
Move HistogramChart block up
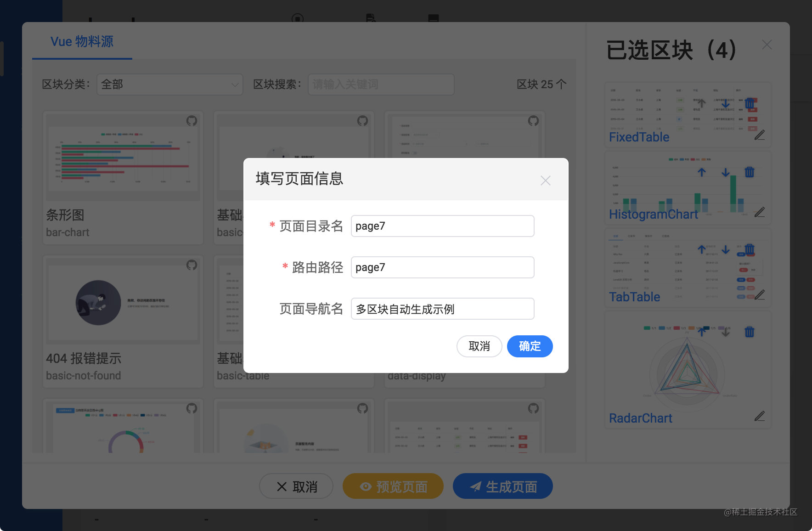tap(701, 172)
